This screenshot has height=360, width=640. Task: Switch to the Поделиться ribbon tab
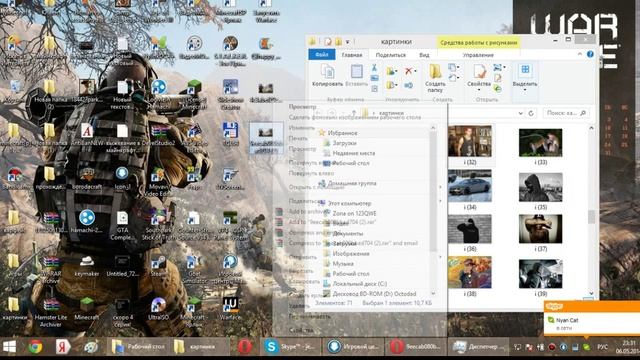(391, 55)
